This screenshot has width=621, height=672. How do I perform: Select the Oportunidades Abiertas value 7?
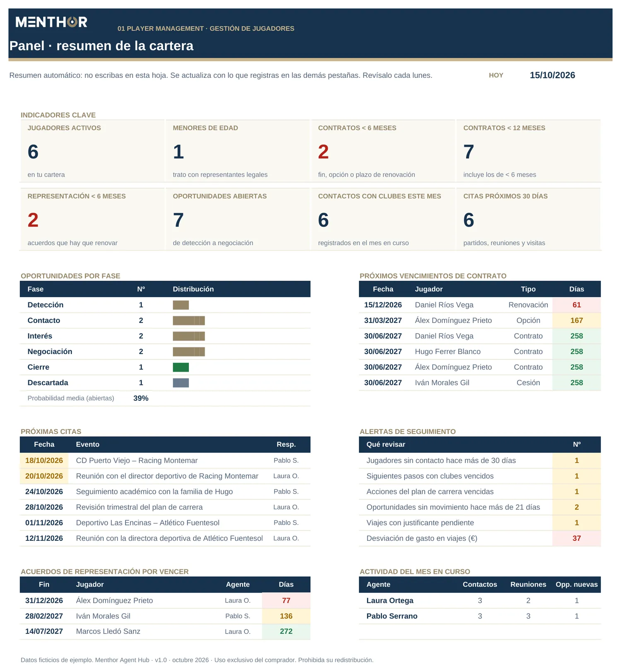178,220
